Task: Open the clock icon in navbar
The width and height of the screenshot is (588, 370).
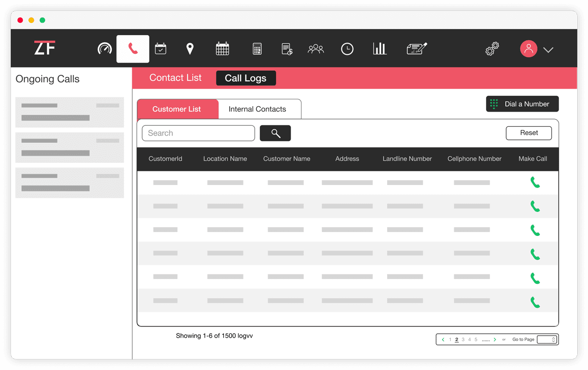Action: (x=347, y=49)
